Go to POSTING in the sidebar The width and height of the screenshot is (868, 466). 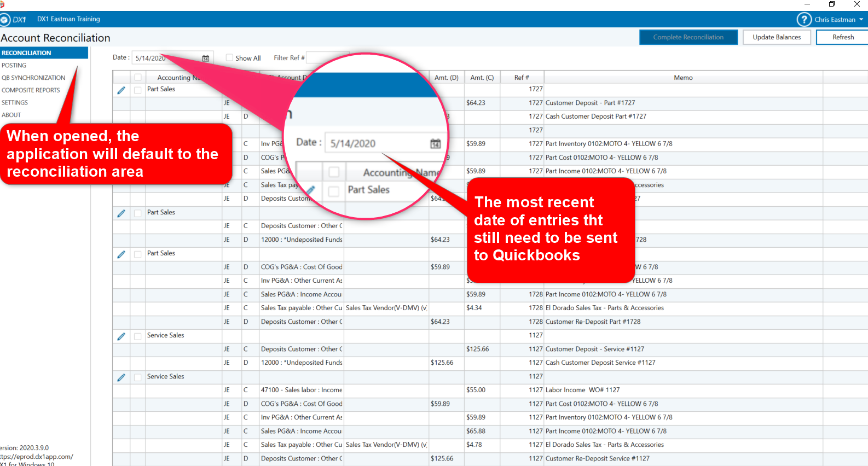14,65
